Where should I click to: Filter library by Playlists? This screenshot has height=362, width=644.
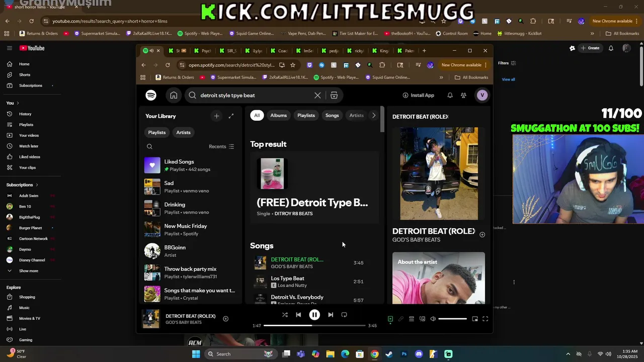pos(156,132)
